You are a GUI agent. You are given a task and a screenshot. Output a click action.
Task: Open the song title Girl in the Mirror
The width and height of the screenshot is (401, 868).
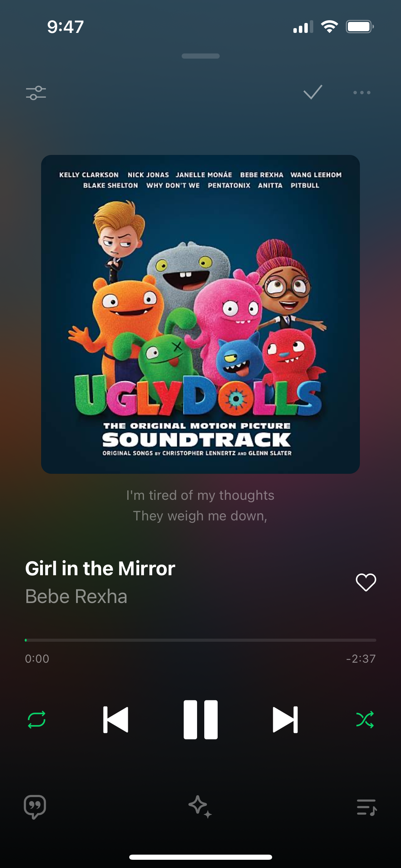click(x=100, y=569)
